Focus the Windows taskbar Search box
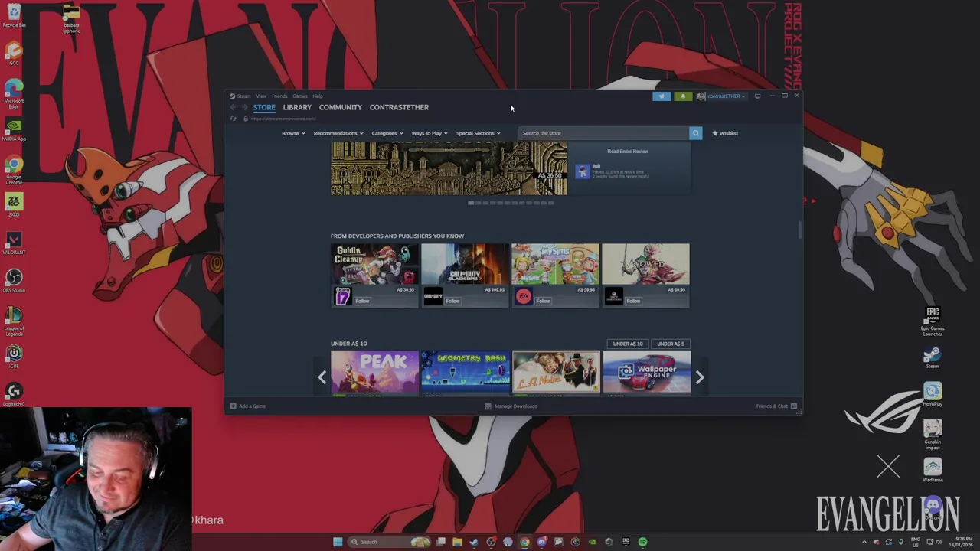Screen dimensions: 980x551 [x=389, y=542]
